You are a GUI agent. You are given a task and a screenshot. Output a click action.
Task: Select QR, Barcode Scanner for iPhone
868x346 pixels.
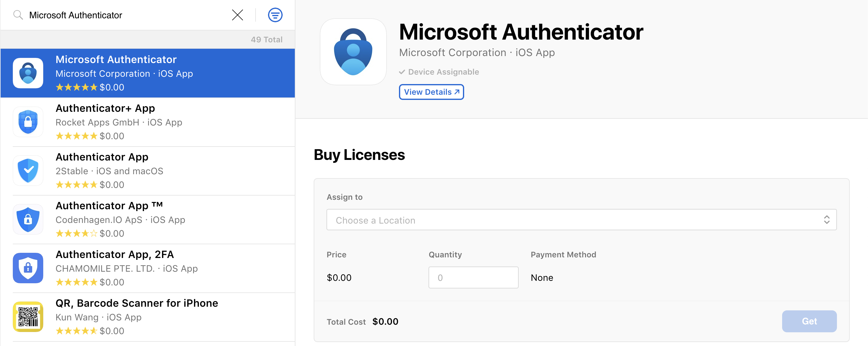[x=148, y=317]
